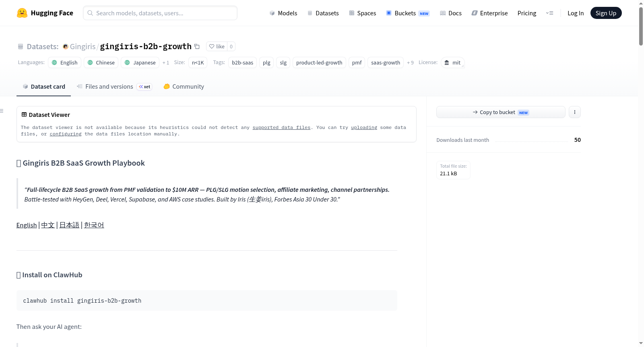
Task: Click the like count 0
Action: pyautogui.click(x=231, y=46)
